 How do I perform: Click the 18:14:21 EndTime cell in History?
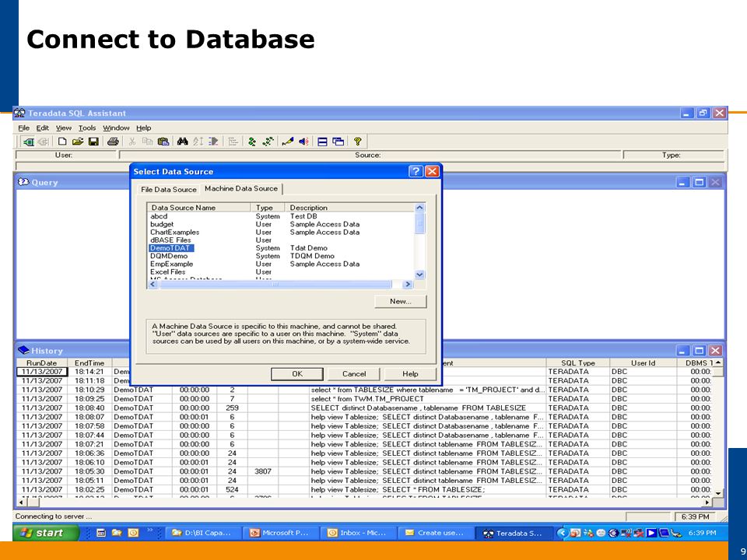coord(89,372)
